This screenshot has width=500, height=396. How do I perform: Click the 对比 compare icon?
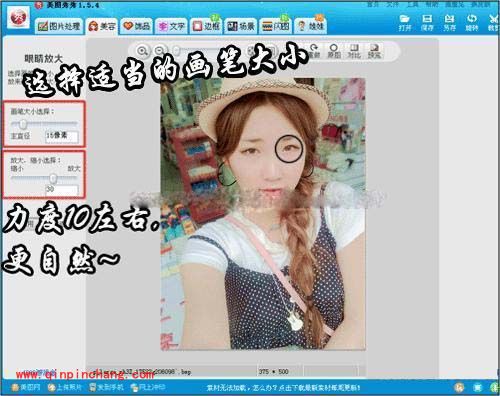354,51
